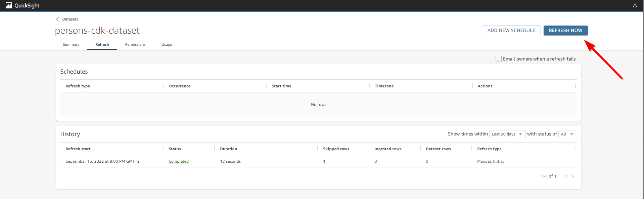
Task: Click the Ingested rows column header
Action: click(x=388, y=149)
